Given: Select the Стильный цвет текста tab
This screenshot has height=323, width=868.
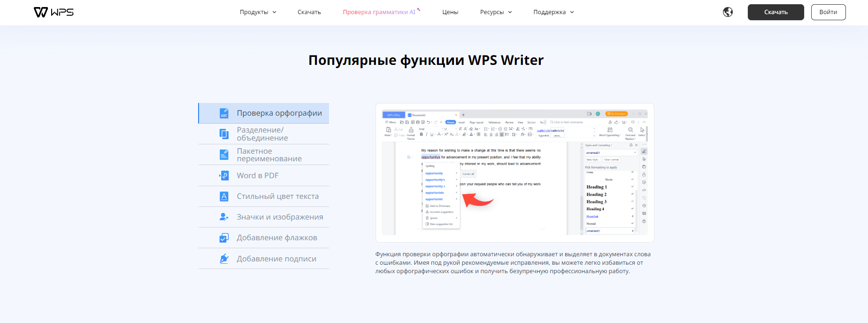Looking at the screenshot, I should tap(277, 196).
